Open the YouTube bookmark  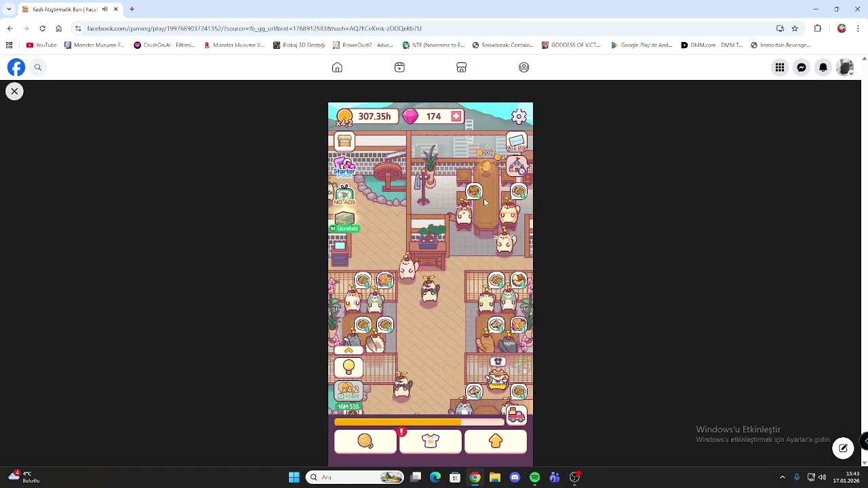[41, 45]
